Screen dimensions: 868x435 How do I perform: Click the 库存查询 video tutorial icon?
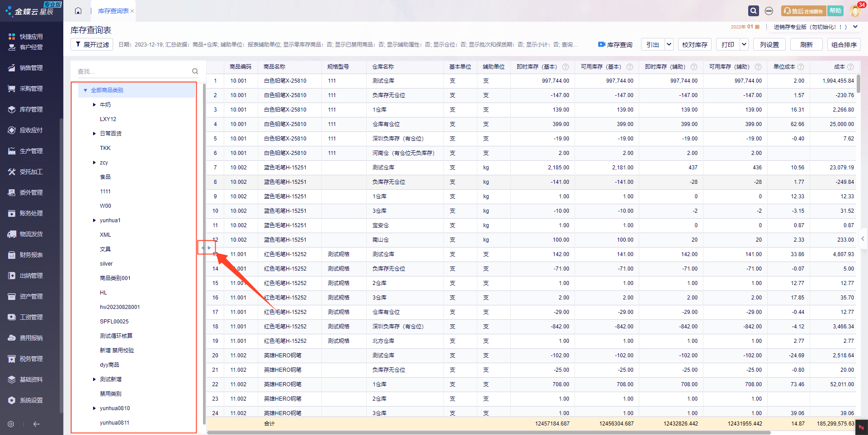click(x=601, y=45)
